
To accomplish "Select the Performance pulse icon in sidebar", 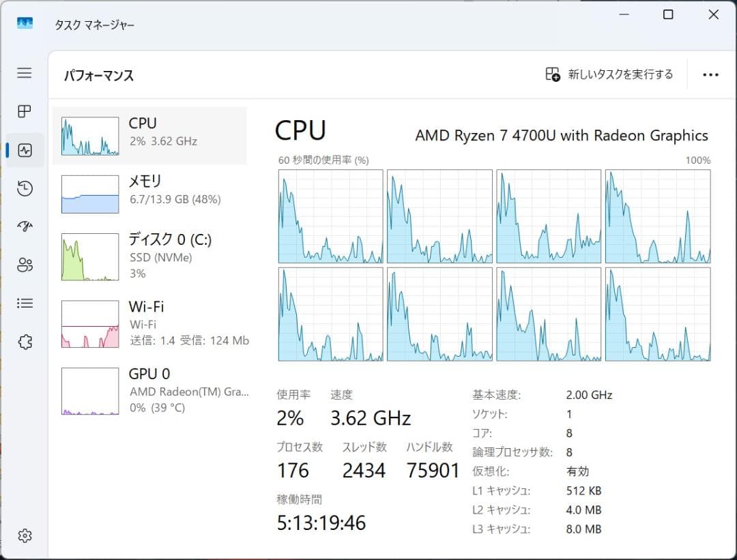I will click(25, 150).
